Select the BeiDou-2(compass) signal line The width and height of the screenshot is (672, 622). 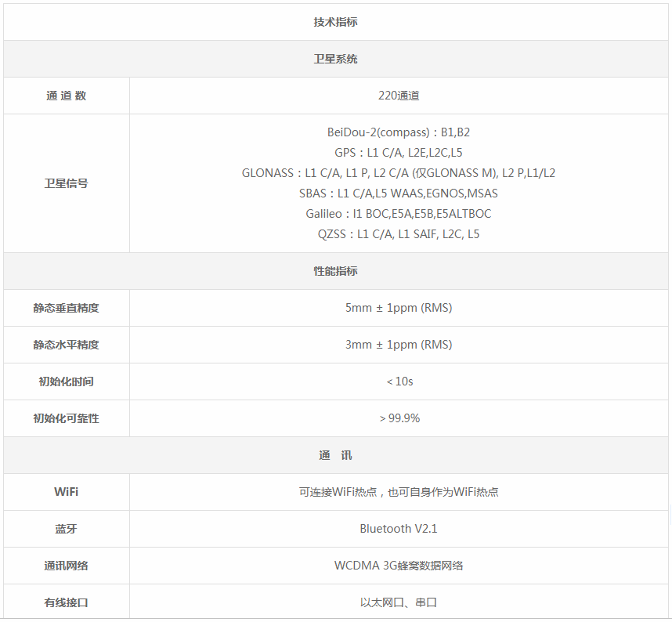398,132
